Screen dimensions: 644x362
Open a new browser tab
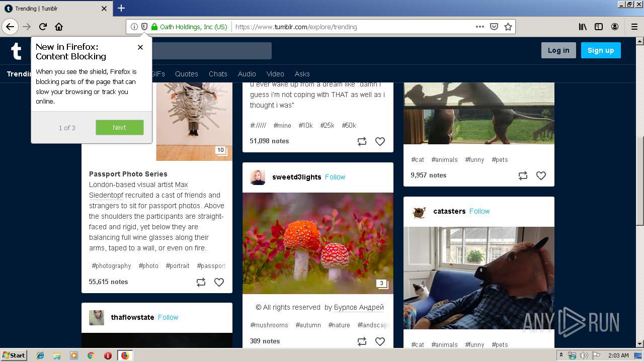pyautogui.click(x=121, y=8)
